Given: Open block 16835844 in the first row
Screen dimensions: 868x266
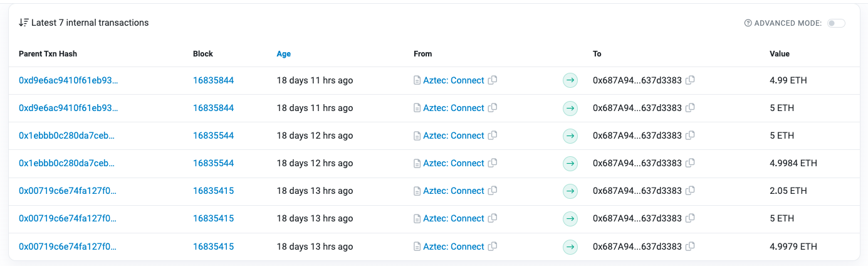Looking at the screenshot, I should (213, 80).
